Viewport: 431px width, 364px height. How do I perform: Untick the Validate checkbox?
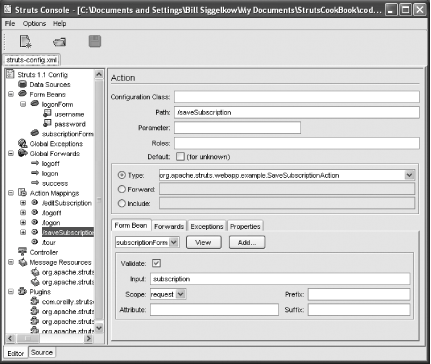[x=156, y=263]
